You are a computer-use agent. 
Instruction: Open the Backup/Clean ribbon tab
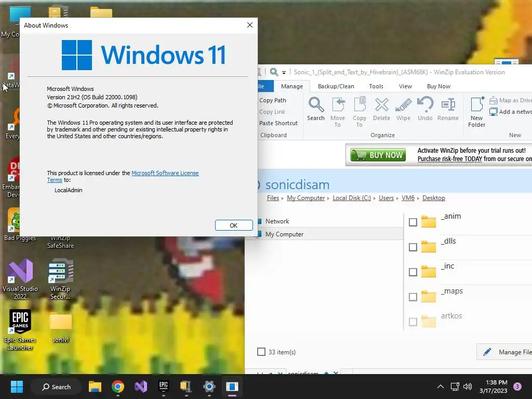pyautogui.click(x=336, y=86)
